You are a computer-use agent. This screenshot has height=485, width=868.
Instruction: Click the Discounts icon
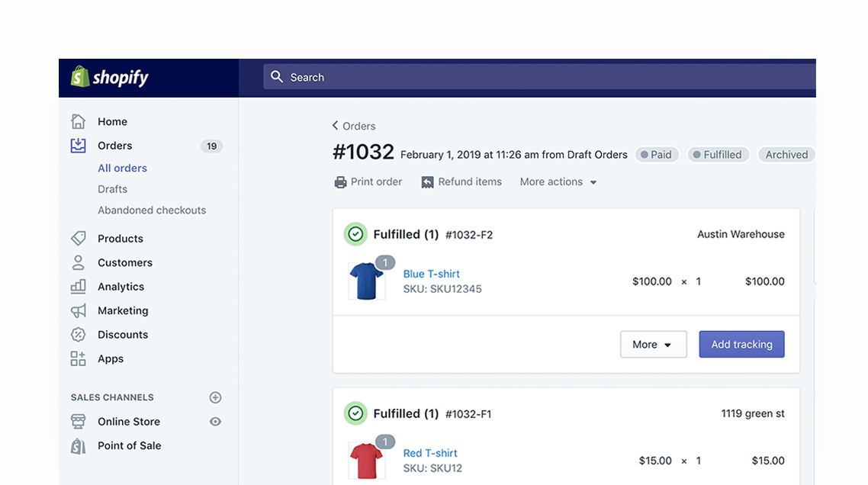coord(79,334)
